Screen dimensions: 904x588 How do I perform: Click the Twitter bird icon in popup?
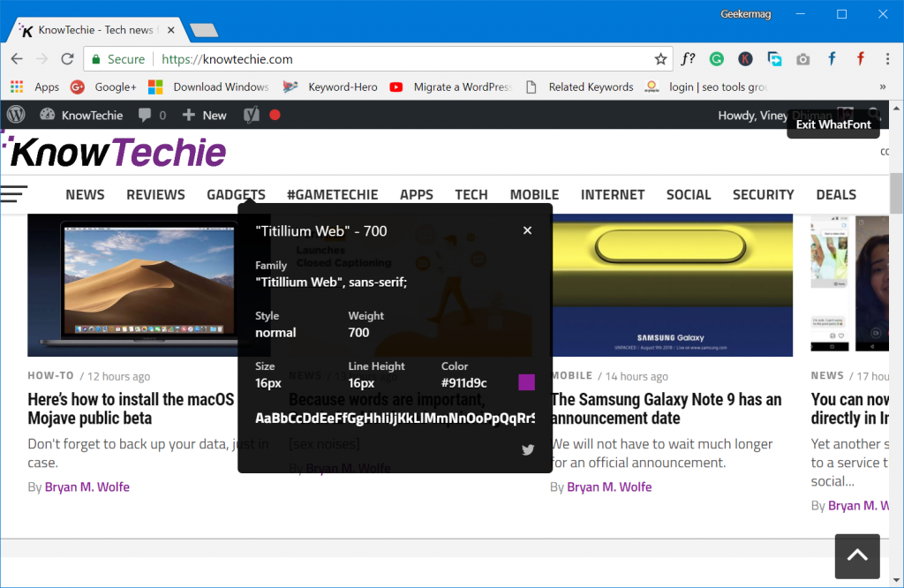point(528,449)
